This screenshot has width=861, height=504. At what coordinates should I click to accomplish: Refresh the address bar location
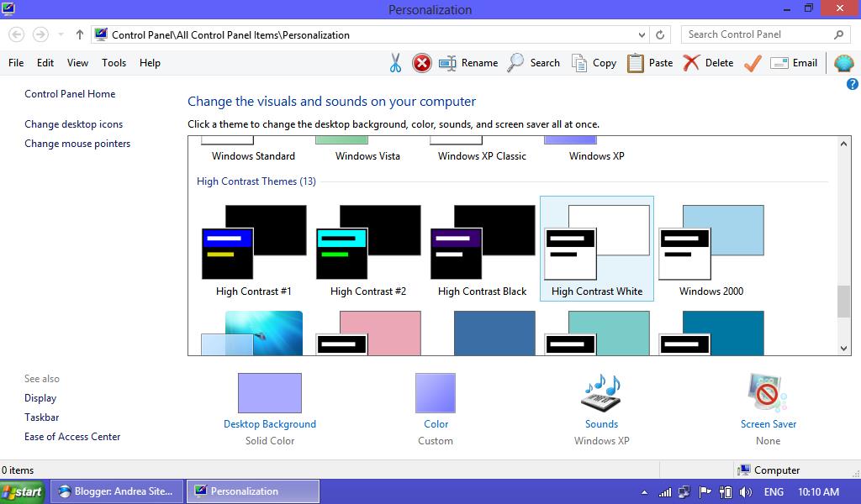point(660,35)
